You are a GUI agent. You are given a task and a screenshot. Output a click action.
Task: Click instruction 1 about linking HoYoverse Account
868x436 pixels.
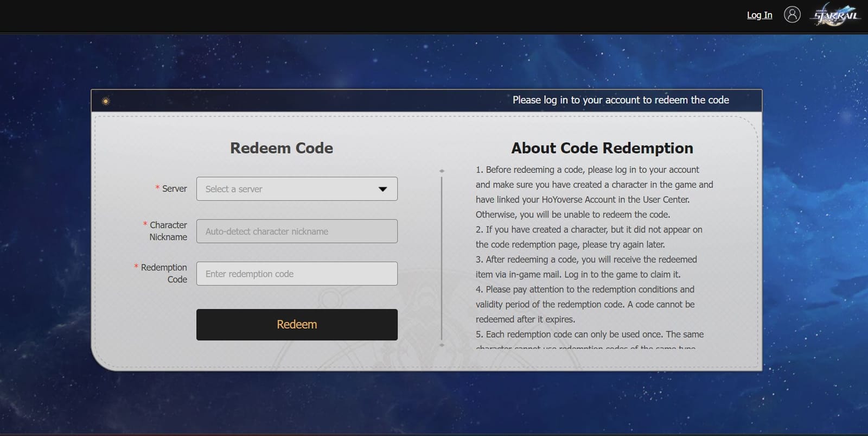[594, 192]
